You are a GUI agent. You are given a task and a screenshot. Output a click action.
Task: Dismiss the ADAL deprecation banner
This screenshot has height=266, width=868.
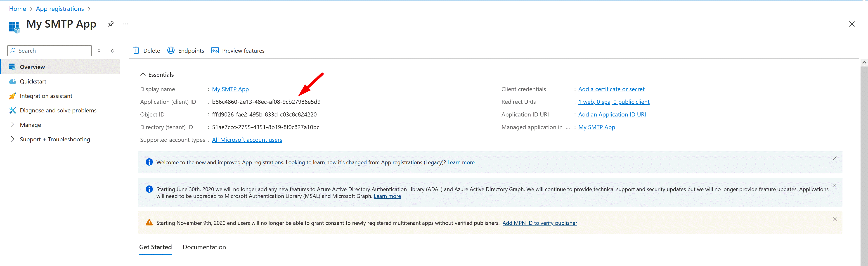point(835,185)
